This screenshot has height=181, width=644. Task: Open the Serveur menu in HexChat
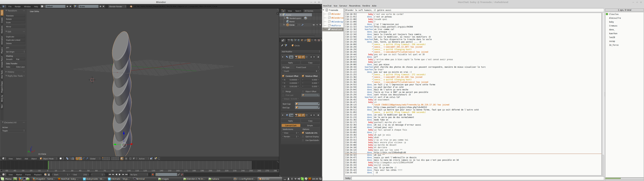pyautogui.click(x=343, y=6)
